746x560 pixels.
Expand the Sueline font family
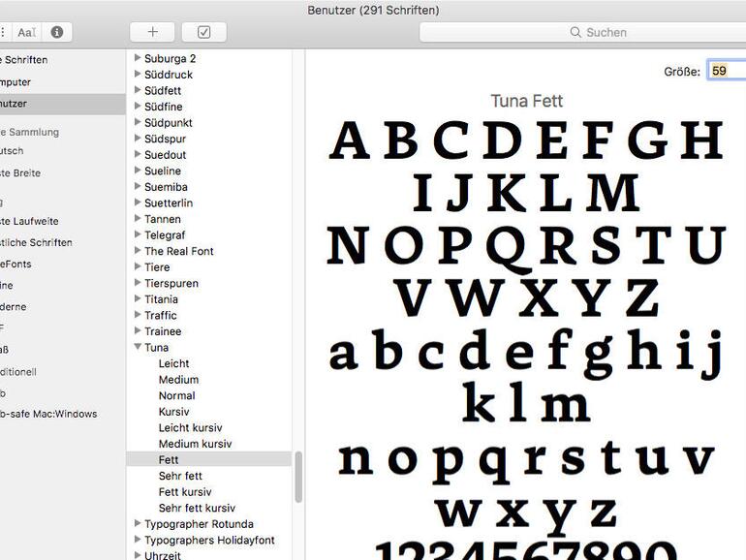pos(138,171)
